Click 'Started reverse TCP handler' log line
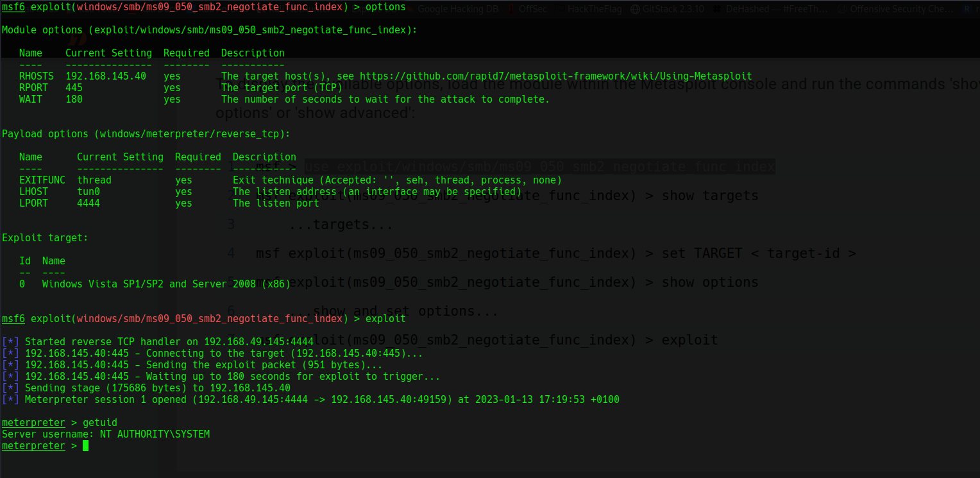This screenshot has width=980, height=478. tap(158, 342)
